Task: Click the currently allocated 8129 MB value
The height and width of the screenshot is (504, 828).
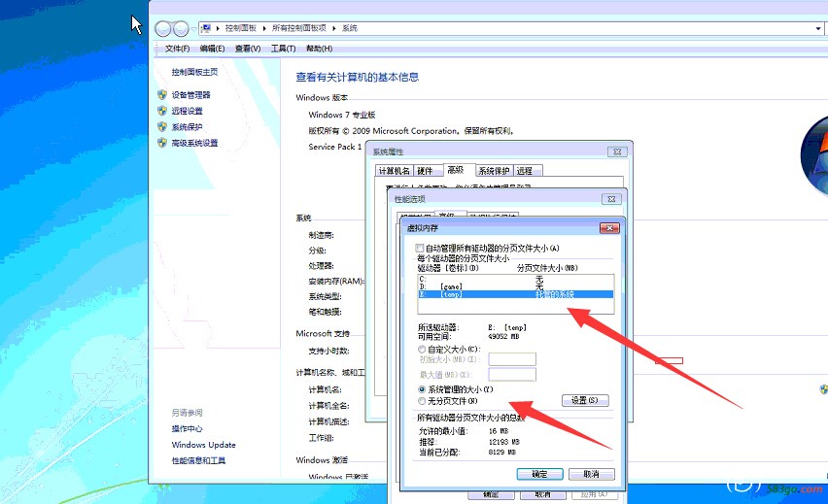Action: [x=501, y=453]
